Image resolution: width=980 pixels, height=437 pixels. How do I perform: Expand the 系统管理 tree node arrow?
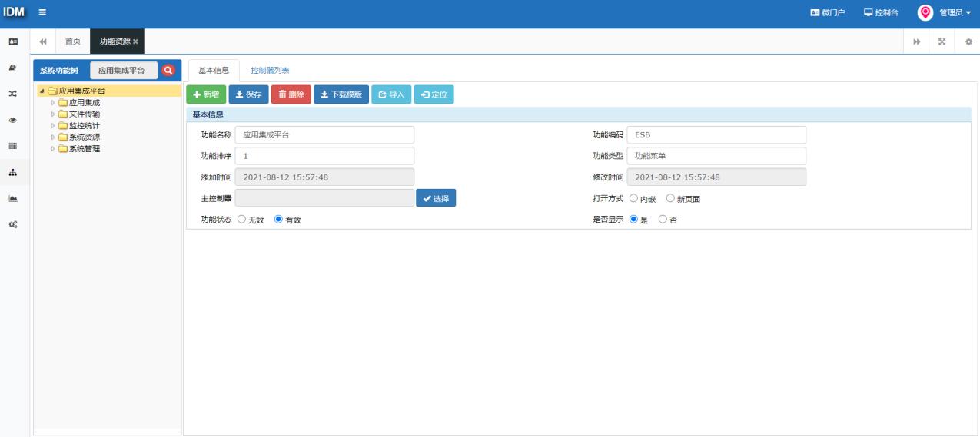tap(52, 148)
